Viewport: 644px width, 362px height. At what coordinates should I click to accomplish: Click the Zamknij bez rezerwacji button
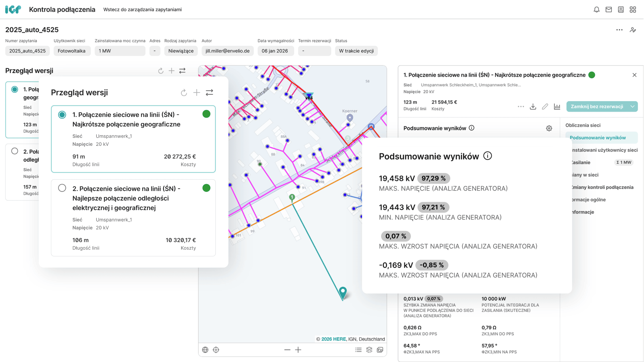pyautogui.click(x=597, y=107)
